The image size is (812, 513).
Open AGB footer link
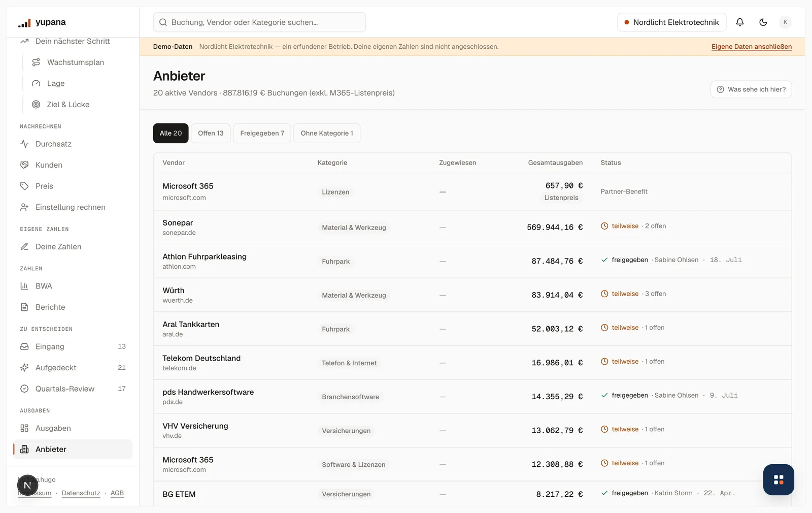coord(117,493)
